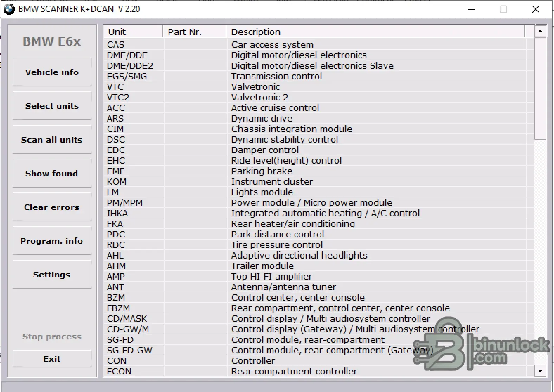Select the DME/DDE2 unit row
Viewport: 554px width, 392px height.
[319, 66]
